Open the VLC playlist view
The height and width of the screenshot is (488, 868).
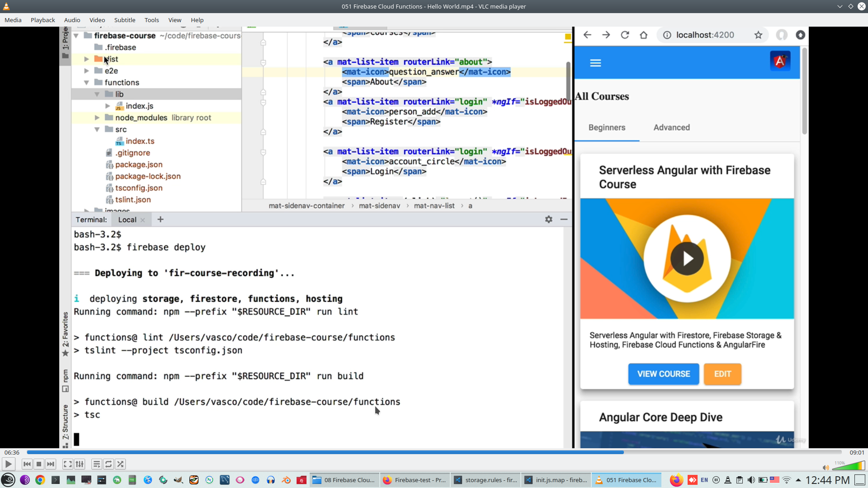[96, 464]
